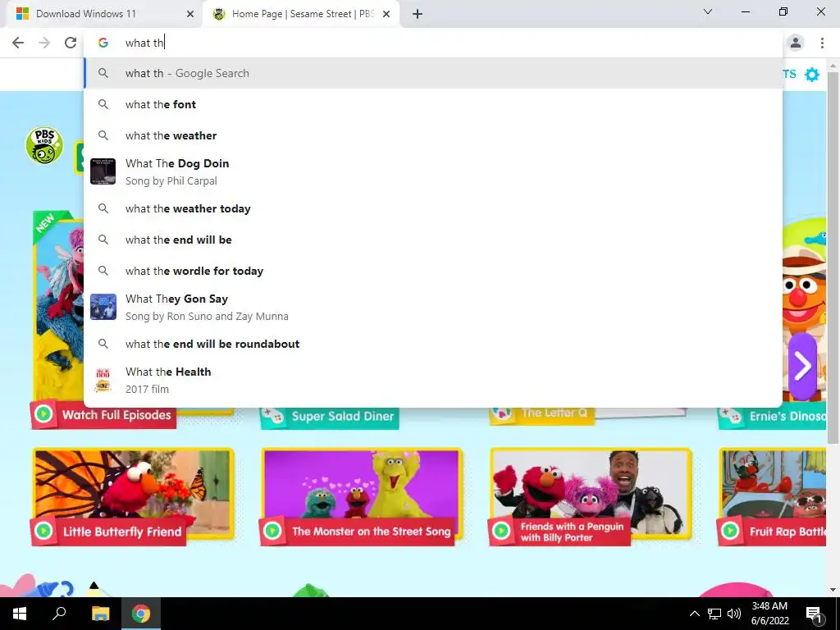Viewport: 840px width, 630px height.
Task: Choose the 'what th - Google Search' suggestion
Action: tap(433, 73)
